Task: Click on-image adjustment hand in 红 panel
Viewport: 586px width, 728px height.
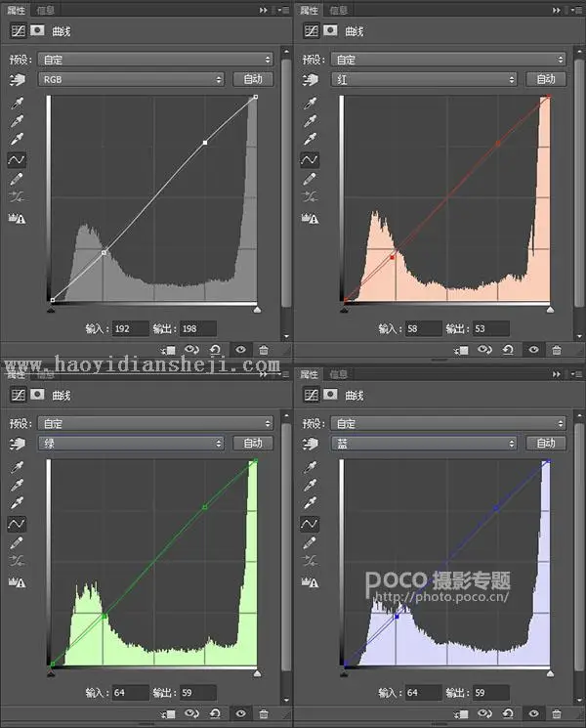Action: pos(310,80)
